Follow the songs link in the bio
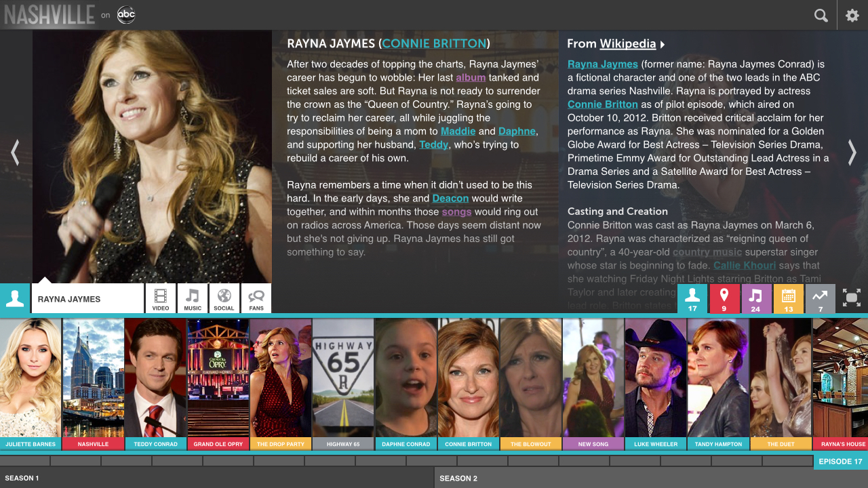Image resolution: width=868 pixels, height=488 pixels. click(x=456, y=212)
